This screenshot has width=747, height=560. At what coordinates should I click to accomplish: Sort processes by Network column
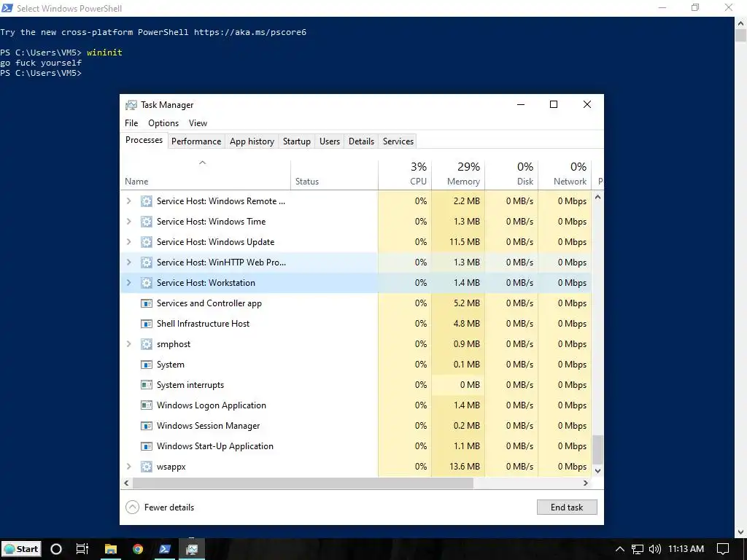(565, 175)
